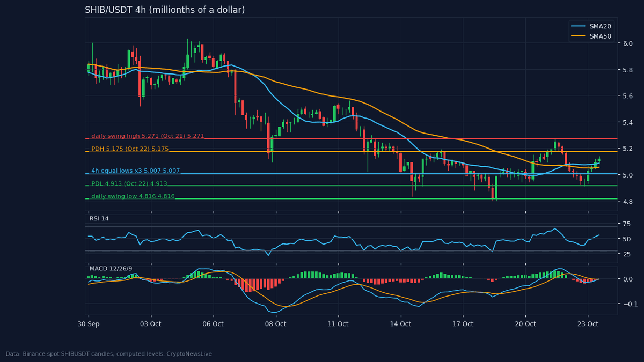This screenshot has width=644, height=362.
Task: Click the 5.2 price axis tick
Action: tap(627, 149)
